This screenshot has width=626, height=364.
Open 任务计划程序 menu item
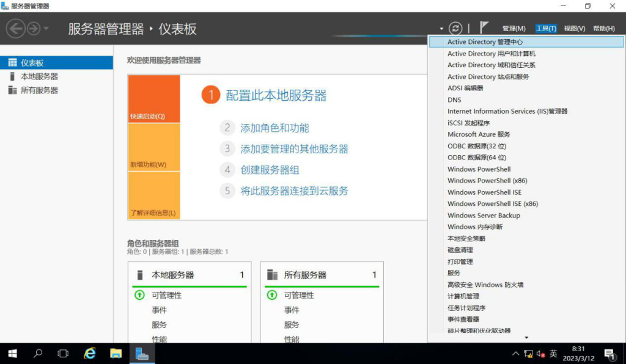click(x=526, y=308)
